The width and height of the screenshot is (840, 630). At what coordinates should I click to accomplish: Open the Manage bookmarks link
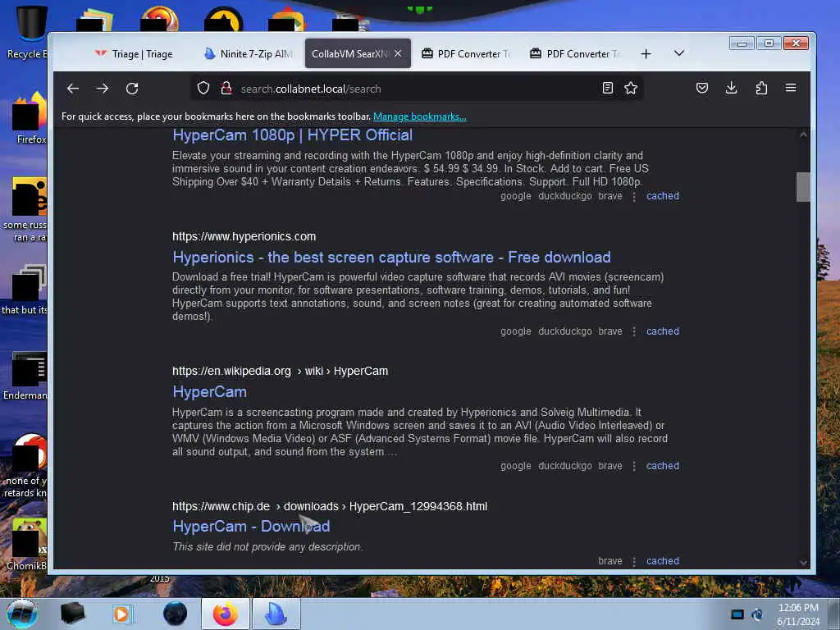[x=419, y=116]
